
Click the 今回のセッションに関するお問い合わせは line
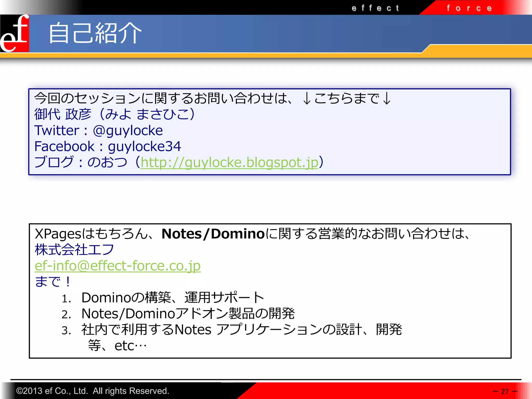[x=212, y=98]
